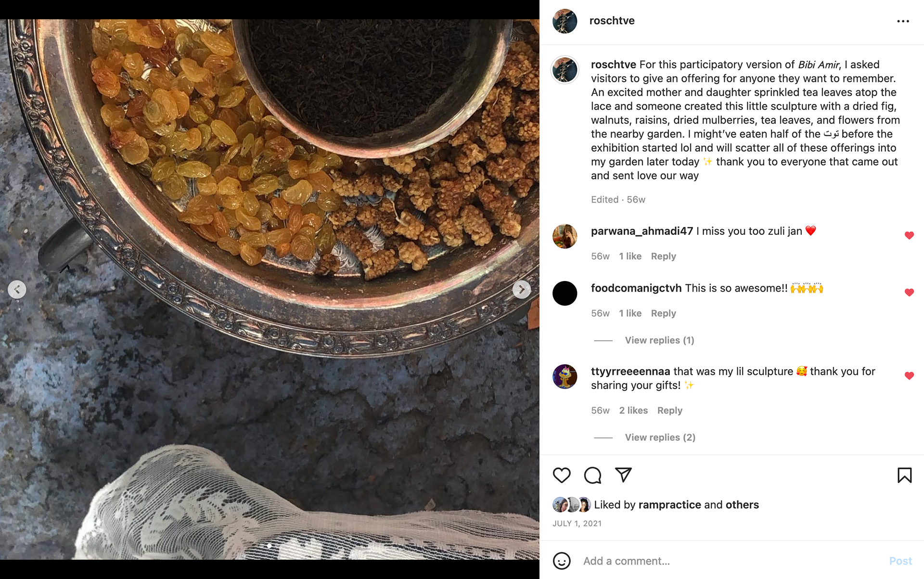Expand View replies (1)
Viewport: 924px width, 579px height.
point(659,340)
